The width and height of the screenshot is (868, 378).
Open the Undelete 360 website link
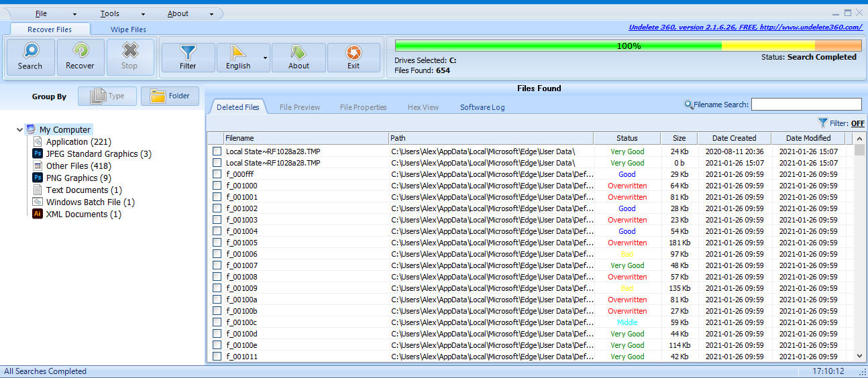[745, 27]
